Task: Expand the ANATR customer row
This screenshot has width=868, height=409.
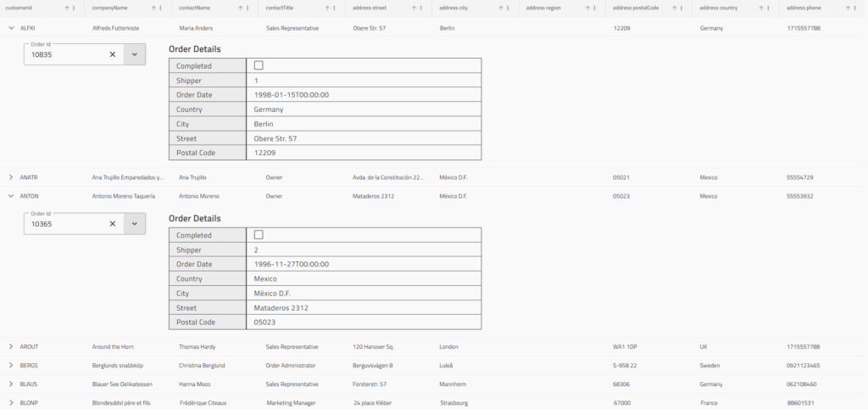Action: pyautogui.click(x=11, y=177)
